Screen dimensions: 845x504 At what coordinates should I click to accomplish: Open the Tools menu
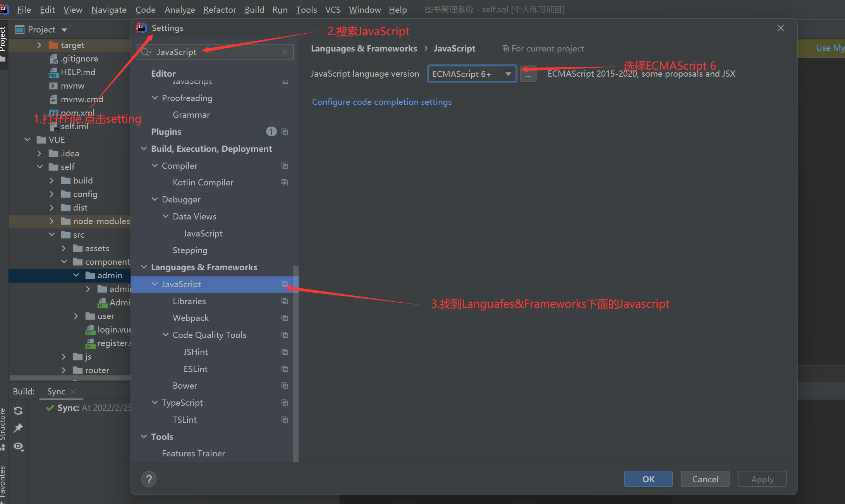click(x=306, y=10)
